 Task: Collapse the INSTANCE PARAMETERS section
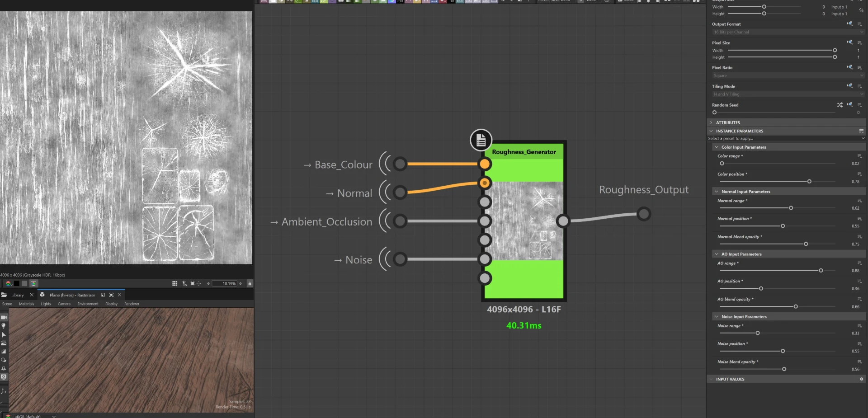point(711,131)
